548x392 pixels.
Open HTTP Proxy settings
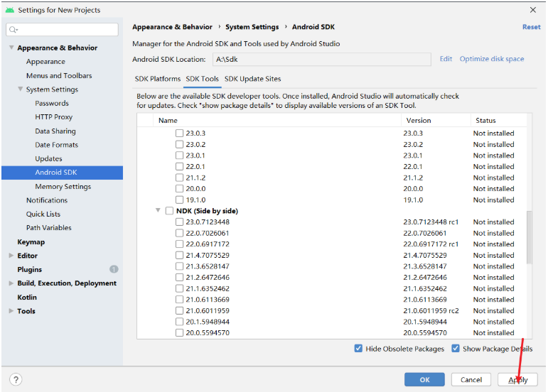53,117
